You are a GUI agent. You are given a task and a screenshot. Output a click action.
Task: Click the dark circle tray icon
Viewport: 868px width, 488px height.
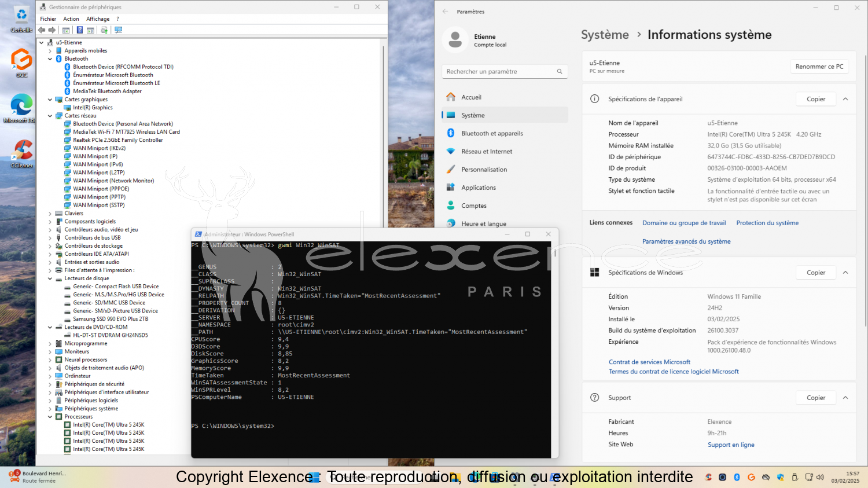coord(722,477)
